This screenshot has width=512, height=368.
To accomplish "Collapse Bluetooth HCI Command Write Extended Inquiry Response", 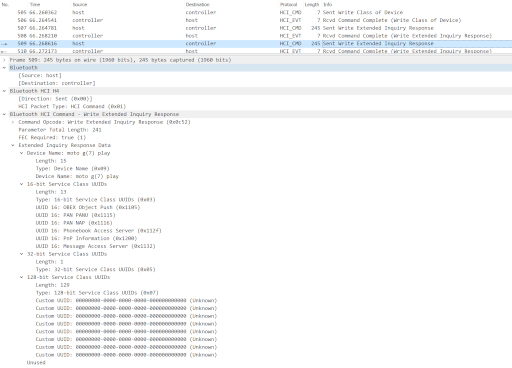I will [4, 114].
